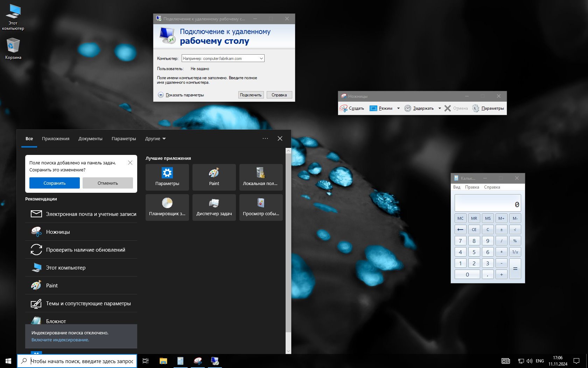This screenshot has width=588, height=368.
Task: Open the Корзина desktop icon
Action: 13,49
